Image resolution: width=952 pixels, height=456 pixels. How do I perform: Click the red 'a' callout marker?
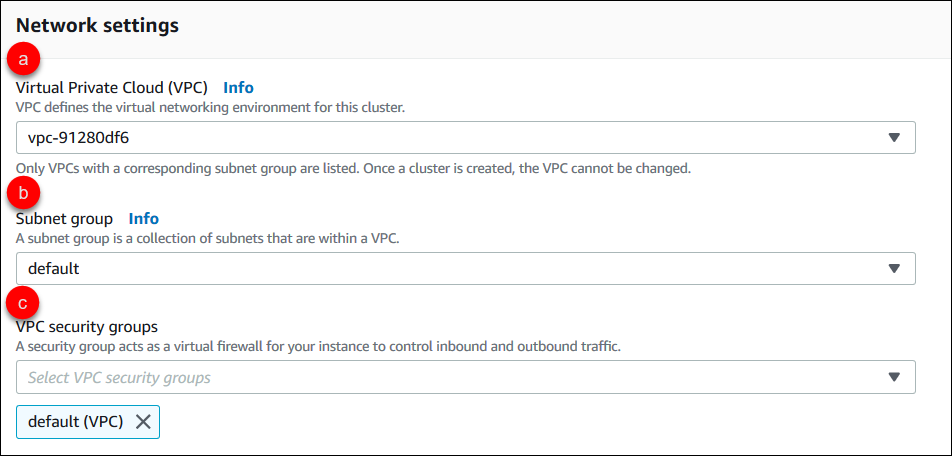click(22, 60)
